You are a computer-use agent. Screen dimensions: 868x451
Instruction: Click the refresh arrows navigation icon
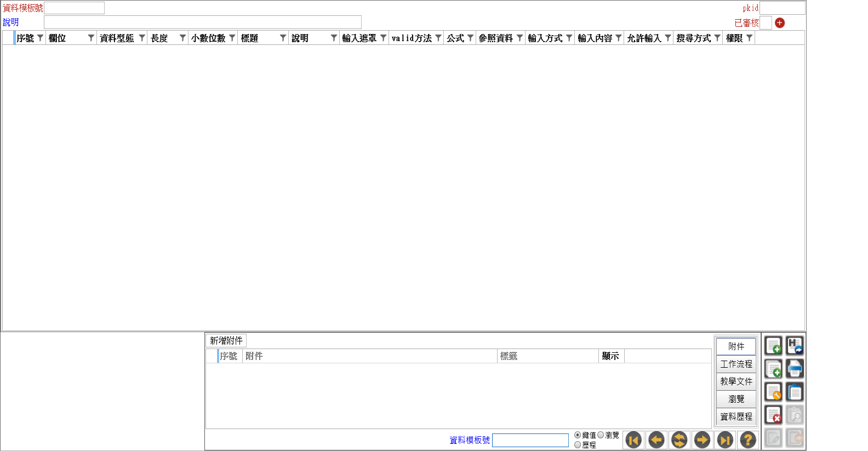tap(679, 439)
